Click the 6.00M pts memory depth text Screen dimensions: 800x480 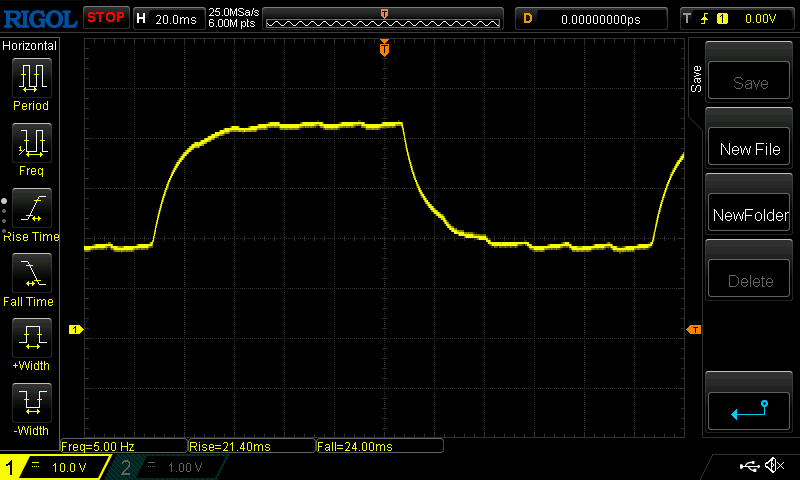pyautogui.click(x=231, y=23)
